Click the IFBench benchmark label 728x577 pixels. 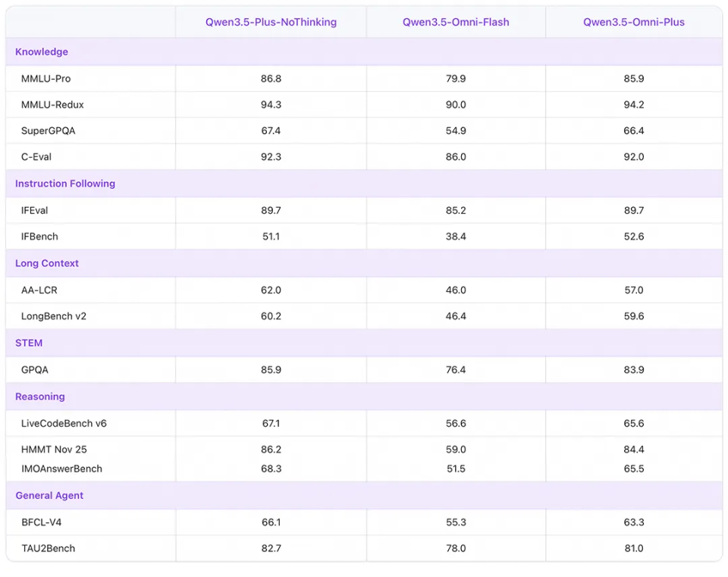39,237
